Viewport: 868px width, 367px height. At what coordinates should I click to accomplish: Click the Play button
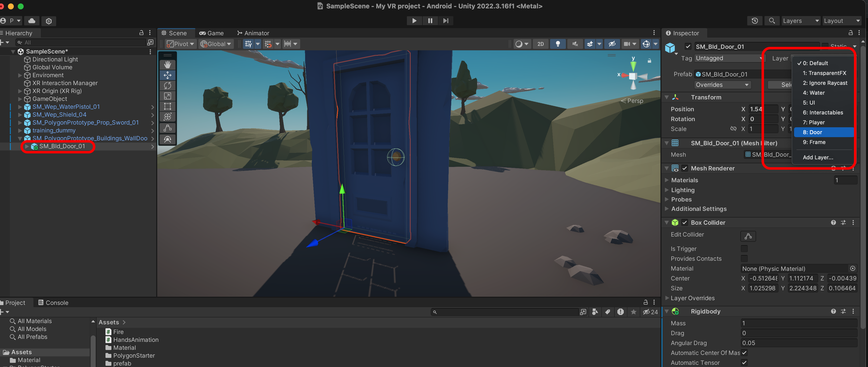point(414,20)
